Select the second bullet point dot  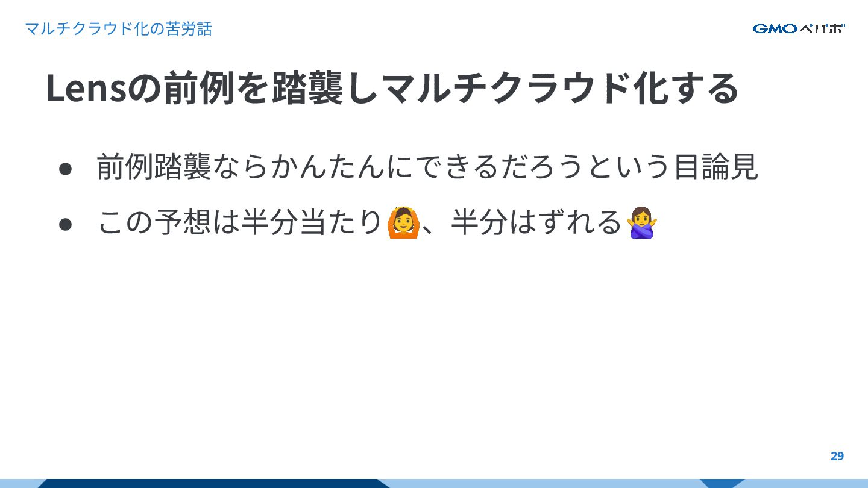[66, 224]
